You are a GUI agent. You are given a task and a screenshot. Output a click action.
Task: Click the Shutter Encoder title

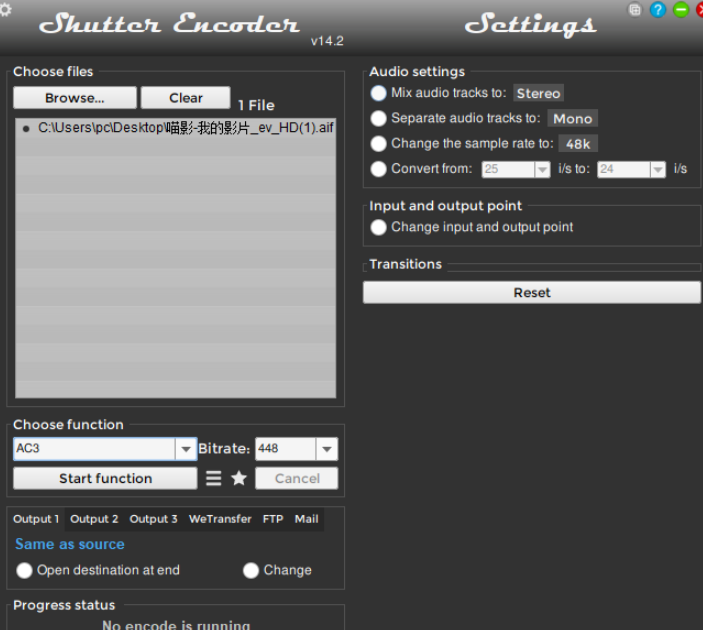[x=169, y=23]
